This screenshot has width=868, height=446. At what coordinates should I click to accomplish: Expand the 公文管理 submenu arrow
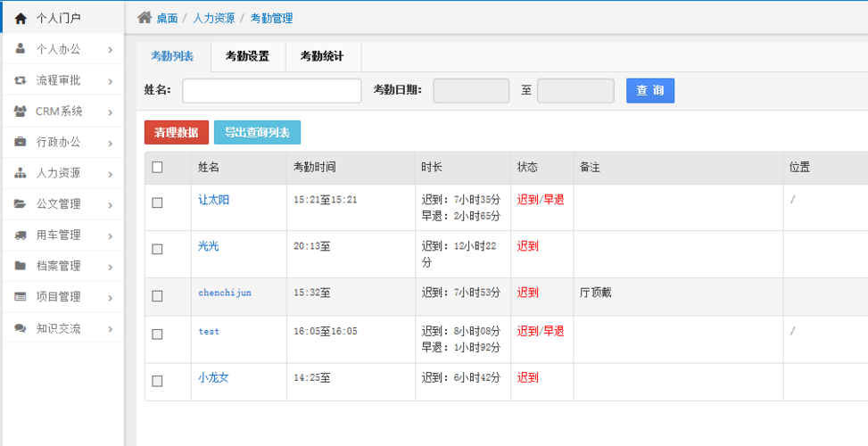coord(110,204)
